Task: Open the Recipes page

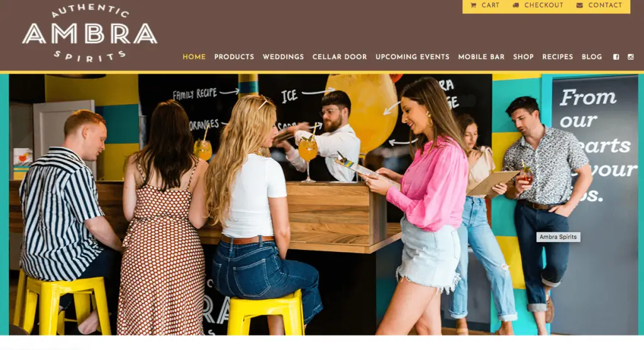Action: click(x=557, y=57)
